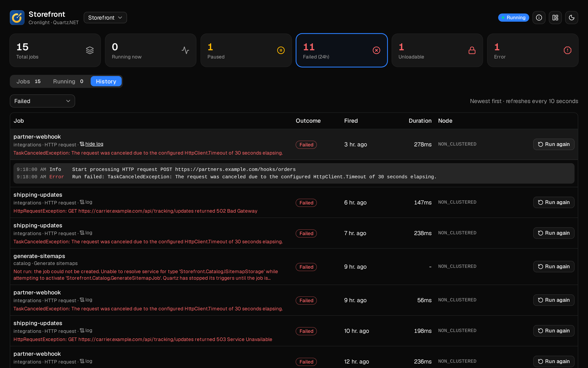Image resolution: width=588 pixels, height=368 pixels.
Task: Click the Running now activity icon
Action: click(x=185, y=50)
